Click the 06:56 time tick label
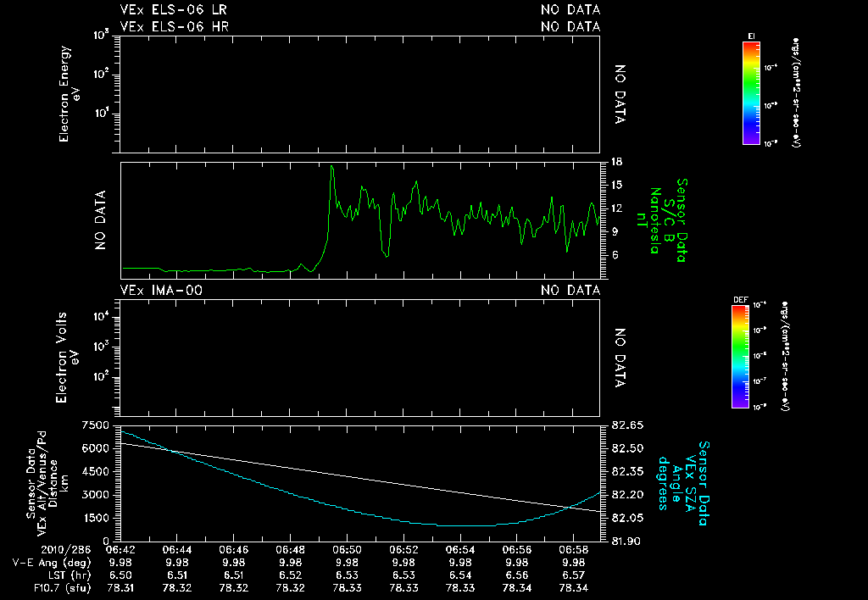The image size is (868, 600). (x=516, y=550)
